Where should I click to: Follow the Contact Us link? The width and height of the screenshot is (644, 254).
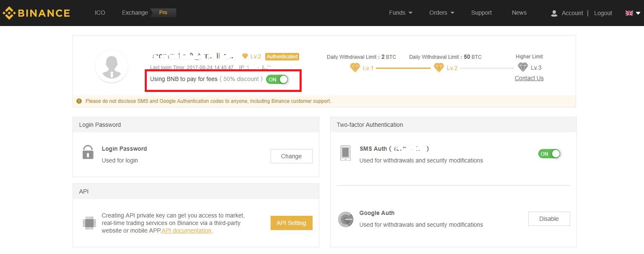[x=529, y=78]
